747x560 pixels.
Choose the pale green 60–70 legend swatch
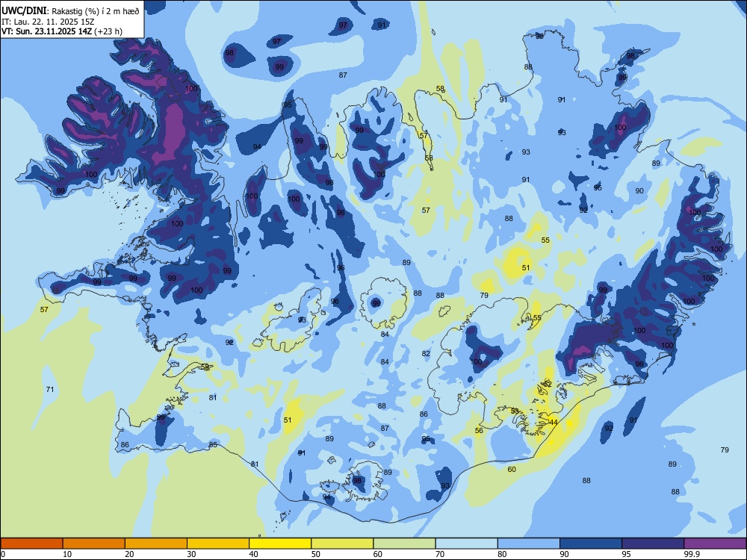[404, 544]
